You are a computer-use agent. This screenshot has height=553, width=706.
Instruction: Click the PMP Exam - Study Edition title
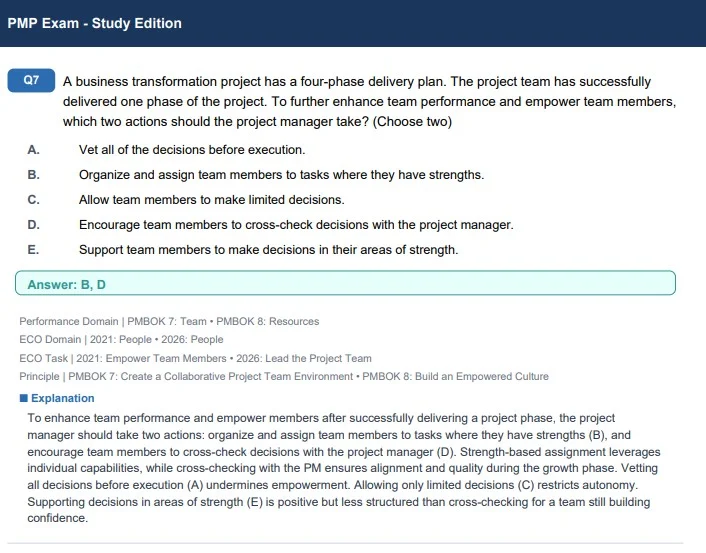pyautogui.click(x=95, y=23)
